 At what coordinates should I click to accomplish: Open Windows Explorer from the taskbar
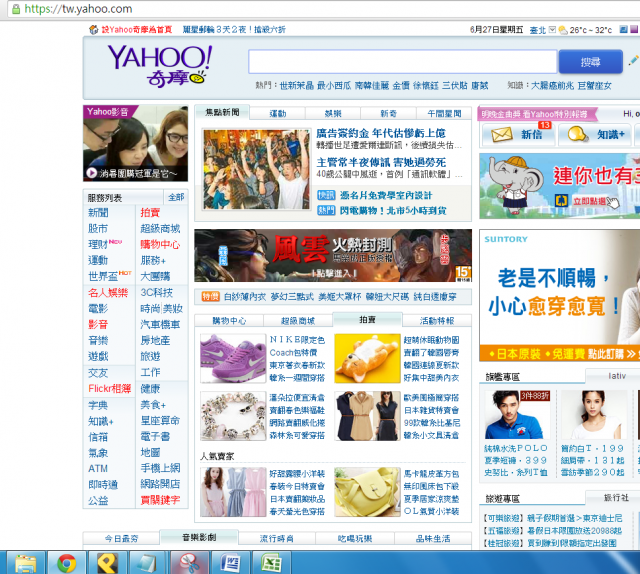point(25,563)
